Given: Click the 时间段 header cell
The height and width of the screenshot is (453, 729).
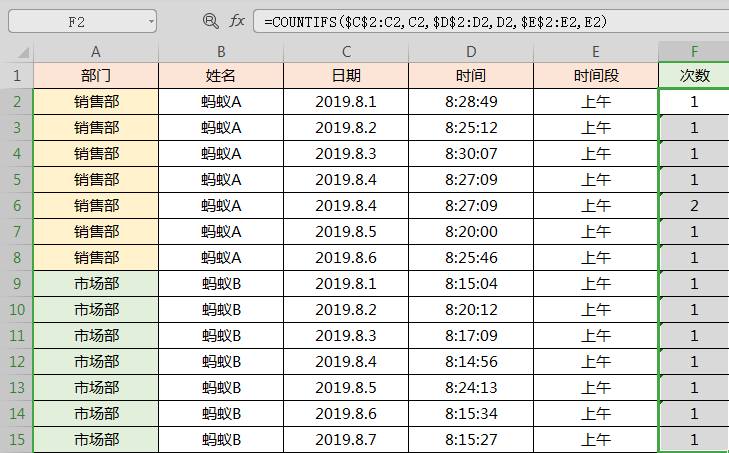Looking at the screenshot, I should (x=596, y=76).
